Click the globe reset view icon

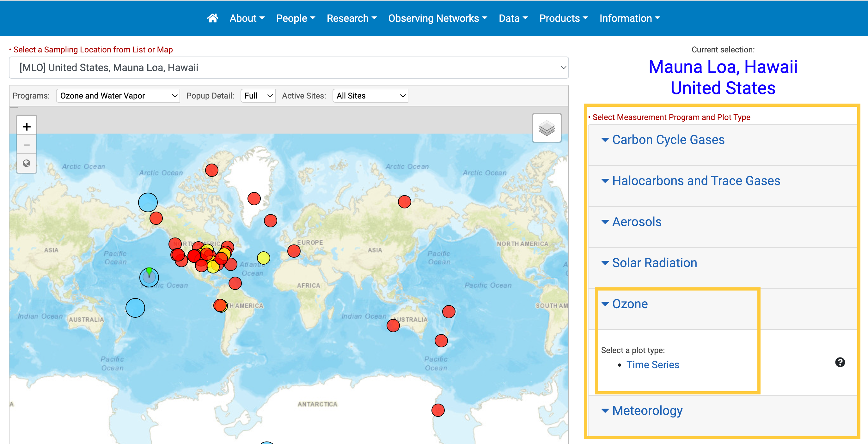(x=27, y=163)
